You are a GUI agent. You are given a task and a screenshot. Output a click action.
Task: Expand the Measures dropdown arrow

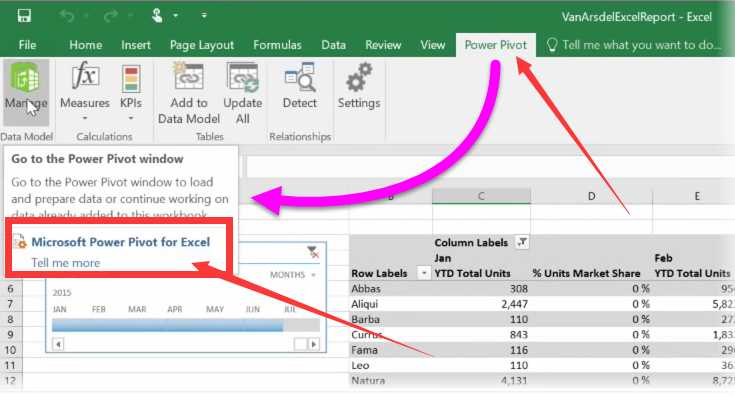coord(85,118)
